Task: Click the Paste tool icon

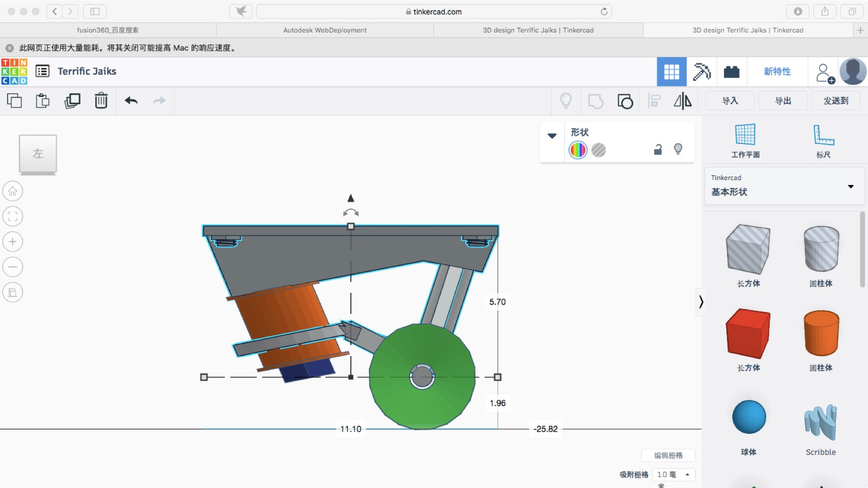Action: pos(43,101)
